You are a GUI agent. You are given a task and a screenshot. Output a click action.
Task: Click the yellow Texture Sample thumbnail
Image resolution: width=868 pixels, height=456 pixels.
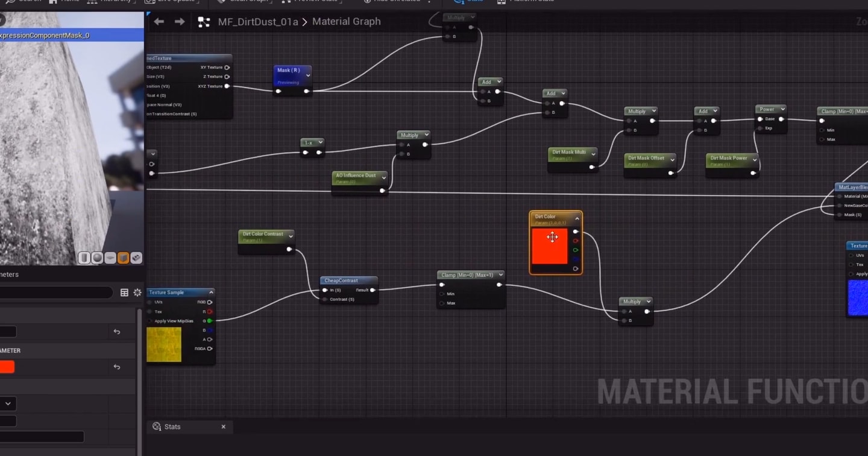pyautogui.click(x=164, y=344)
